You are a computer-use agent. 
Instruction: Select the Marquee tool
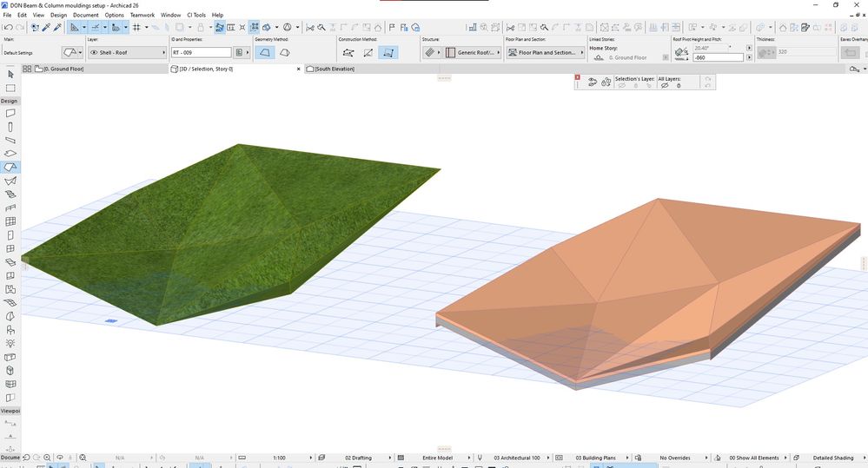click(x=10, y=88)
